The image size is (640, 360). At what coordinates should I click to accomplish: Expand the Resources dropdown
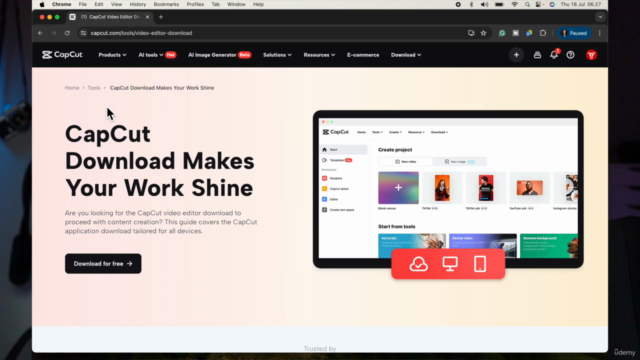click(x=319, y=55)
